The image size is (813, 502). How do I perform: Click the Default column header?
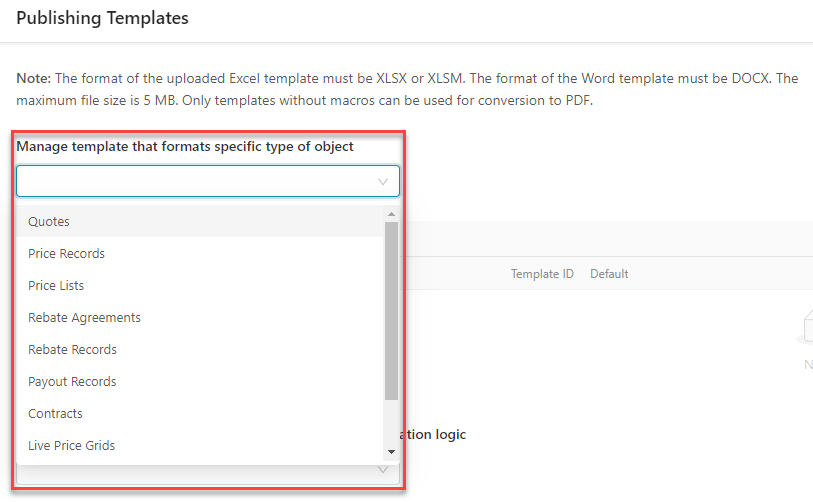pos(609,274)
